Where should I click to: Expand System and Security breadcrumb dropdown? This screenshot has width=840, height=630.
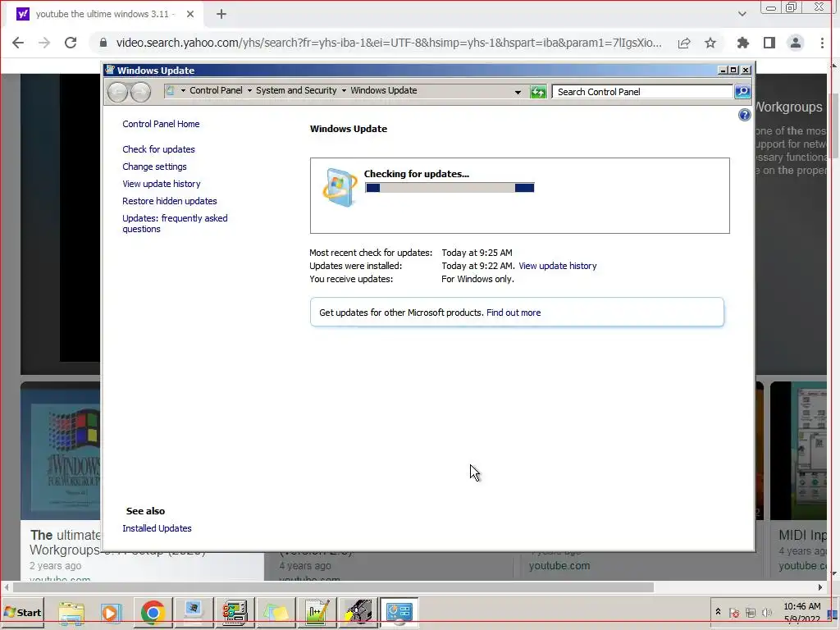pyautogui.click(x=344, y=90)
